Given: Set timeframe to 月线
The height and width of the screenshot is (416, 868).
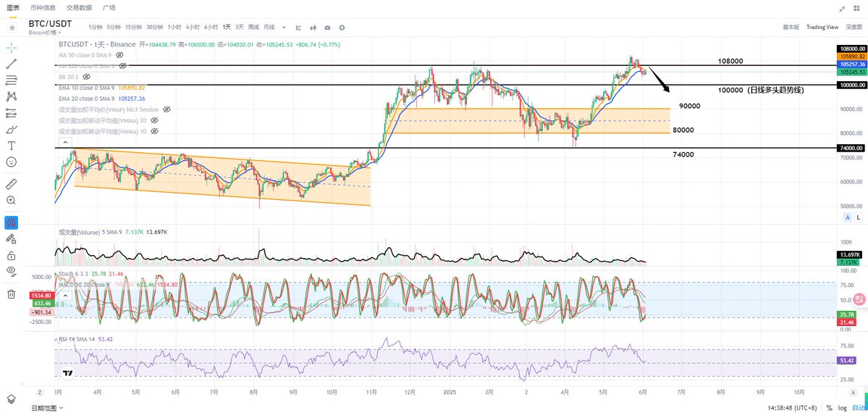Looking at the screenshot, I should tap(269, 27).
